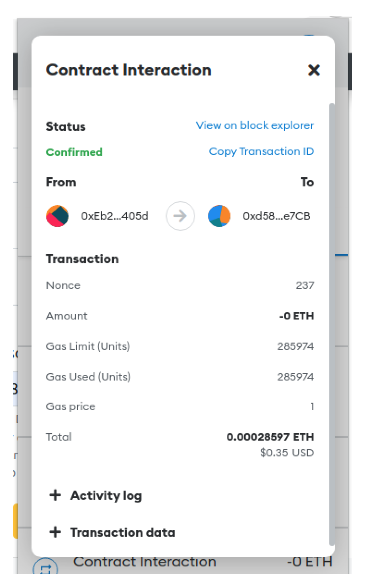Click the swap icon behind the dialog

click(x=45, y=568)
